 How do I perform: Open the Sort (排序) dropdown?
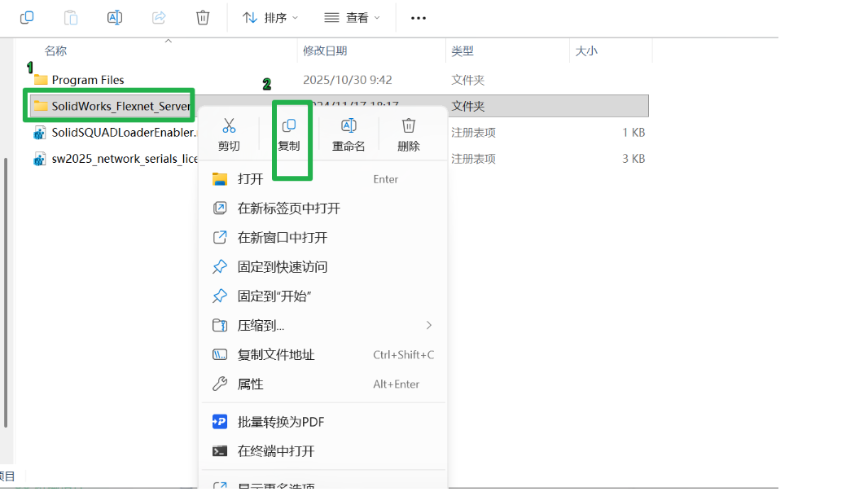coord(270,18)
